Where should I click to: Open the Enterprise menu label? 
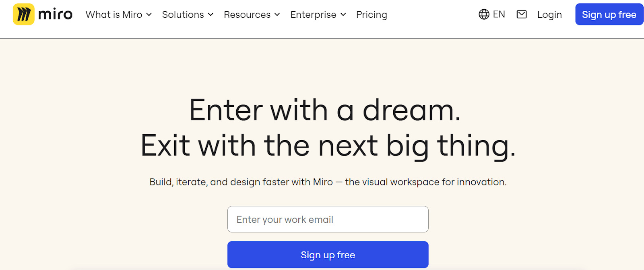pos(313,15)
